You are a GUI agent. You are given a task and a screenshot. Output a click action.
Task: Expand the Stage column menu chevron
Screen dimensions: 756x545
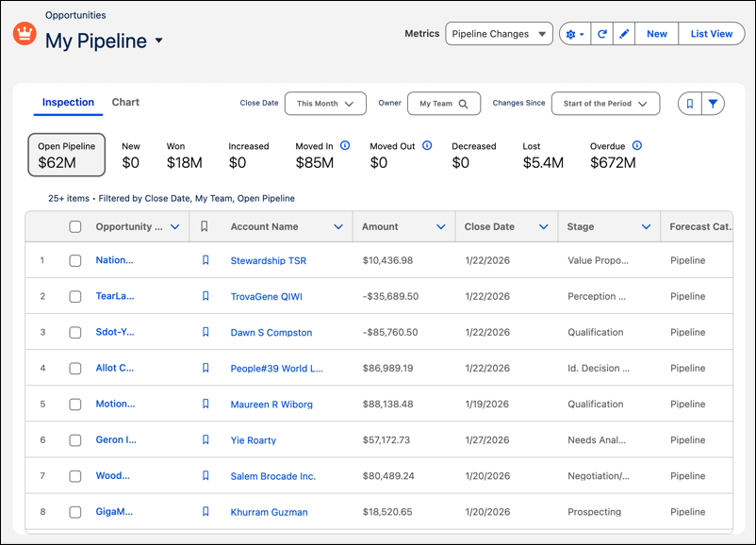tap(646, 226)
